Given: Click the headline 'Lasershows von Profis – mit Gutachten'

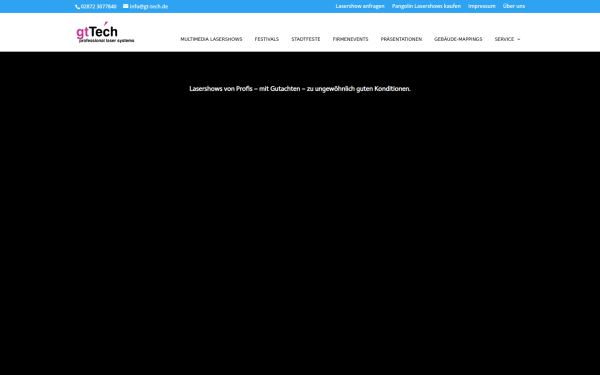Looking at the screenshot, I should (245, 89).
